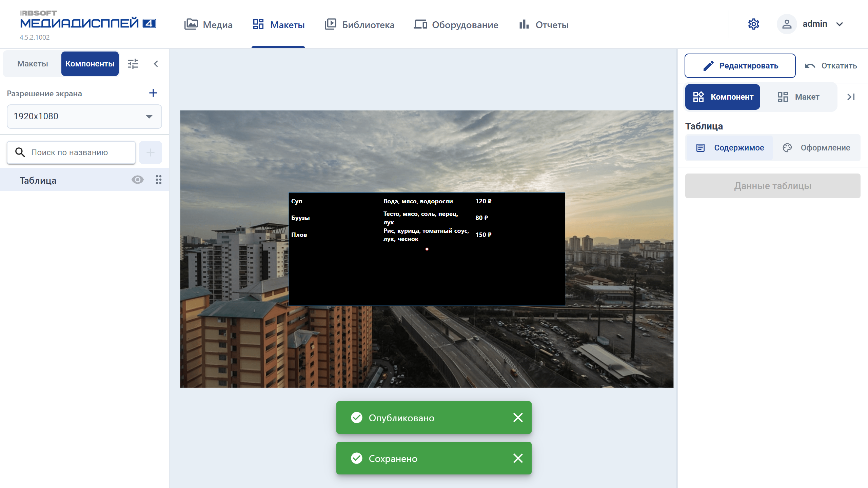Image resolution: width=868 pixels, height=488 pixels.
Task: Open settings gear icon
Action: pos(753,24)
